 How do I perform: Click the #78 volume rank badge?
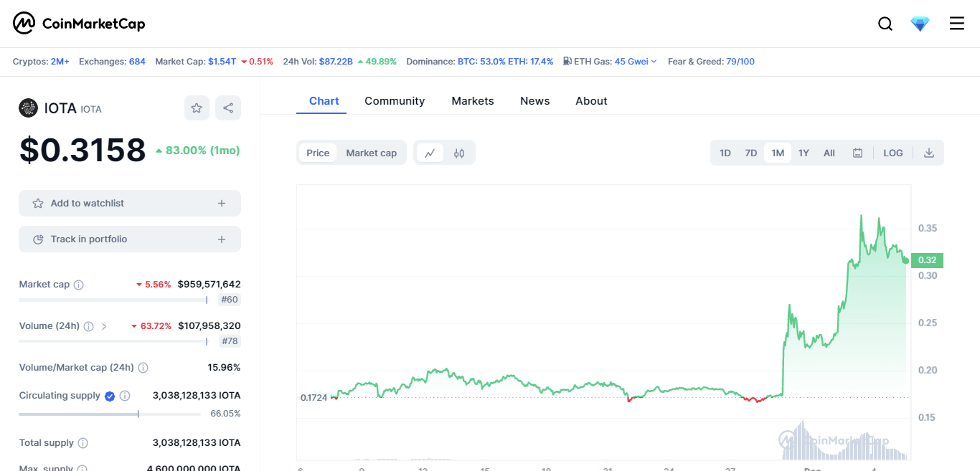coord(230,341)
